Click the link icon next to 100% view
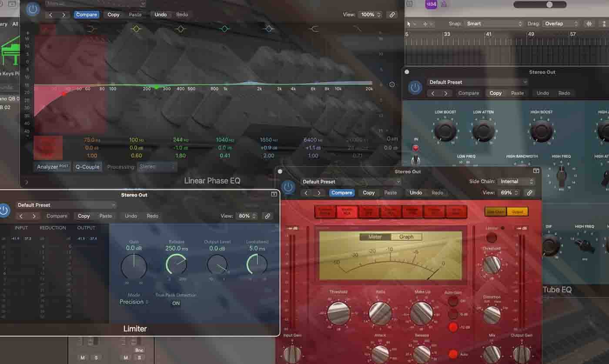This screenshot has height=364, width=609. 392,14
